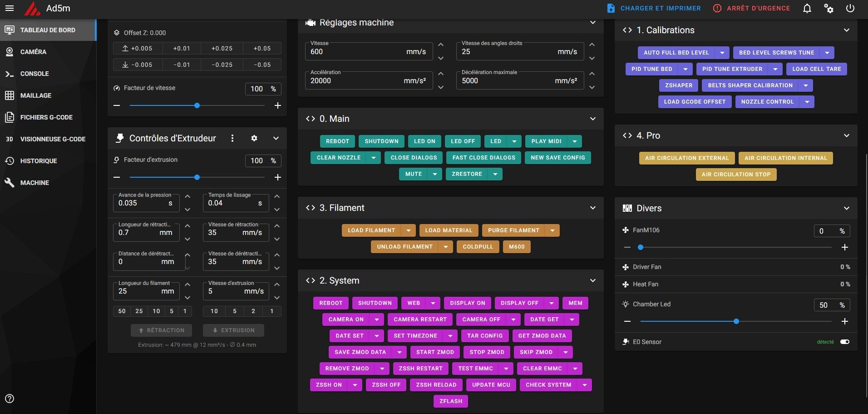Decrease Accélération value with down arrow
The width and height of the screenshot is (868, 414).
tap(441, 87)
